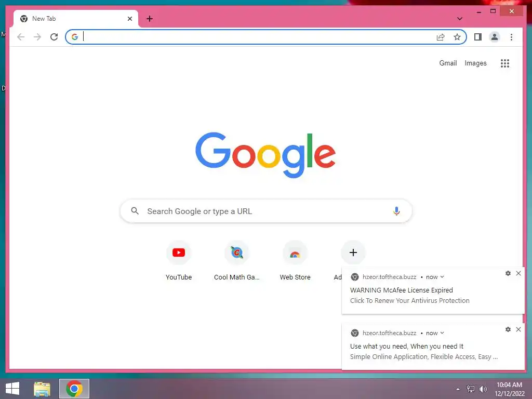Expand the tab search dropdown arrow

[460, 19]
